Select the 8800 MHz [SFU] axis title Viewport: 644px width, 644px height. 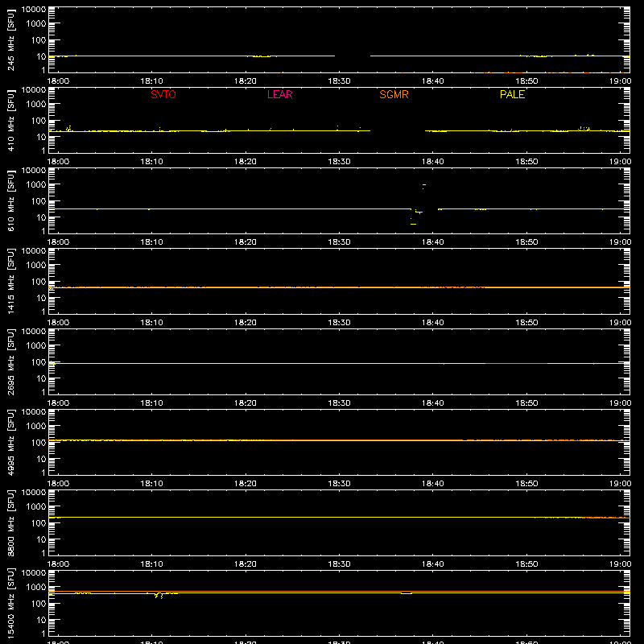10,522
